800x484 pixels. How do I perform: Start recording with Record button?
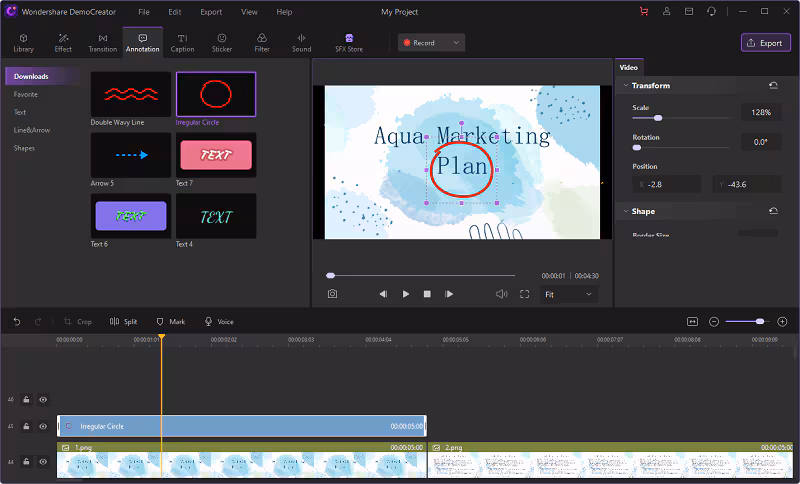point(419,43)
